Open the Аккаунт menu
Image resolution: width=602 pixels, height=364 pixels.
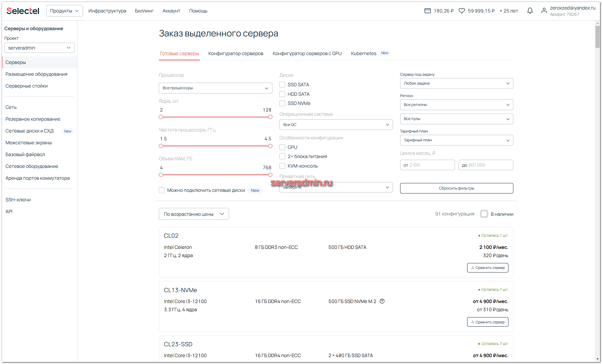pyautogui.click(x=171, y=11)
